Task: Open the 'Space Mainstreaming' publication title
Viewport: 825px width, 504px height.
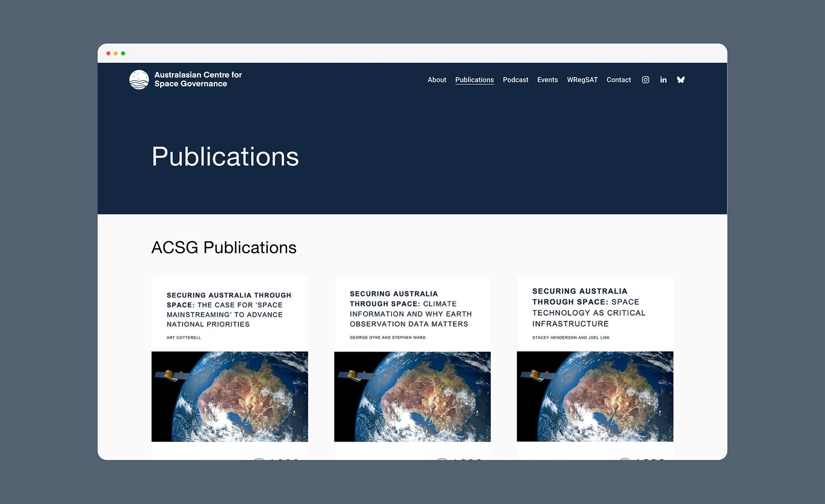Action: click(x=229, y=310)
